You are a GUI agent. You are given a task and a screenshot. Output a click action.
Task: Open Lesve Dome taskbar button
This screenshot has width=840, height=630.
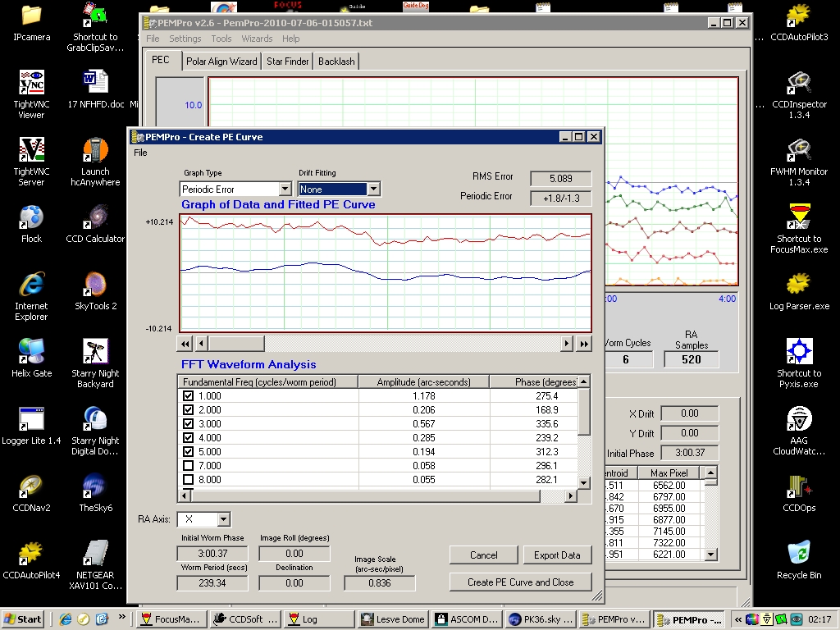pyautogui.click(x=393, y=619)
